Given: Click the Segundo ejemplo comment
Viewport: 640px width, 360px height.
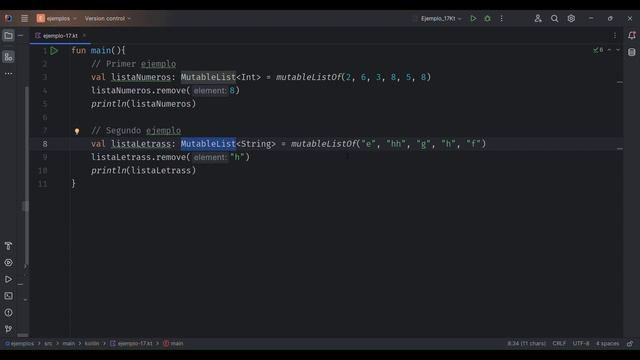Looking at the screenshot, I should click(136, 131).
